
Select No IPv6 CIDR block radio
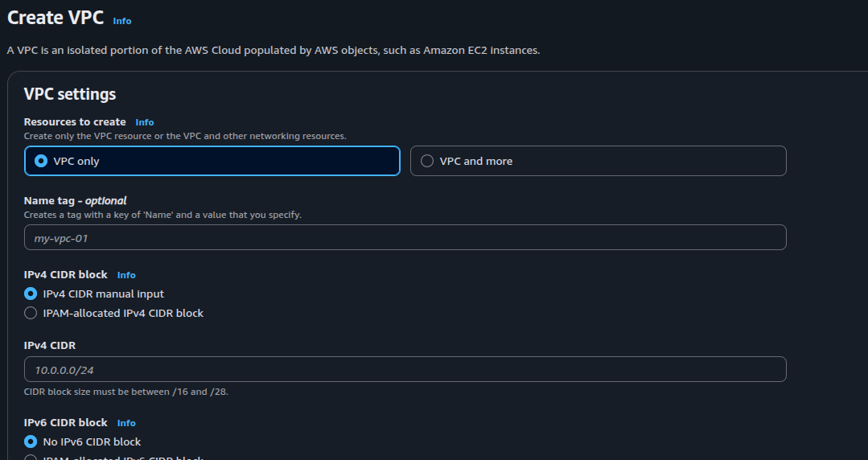31,442
